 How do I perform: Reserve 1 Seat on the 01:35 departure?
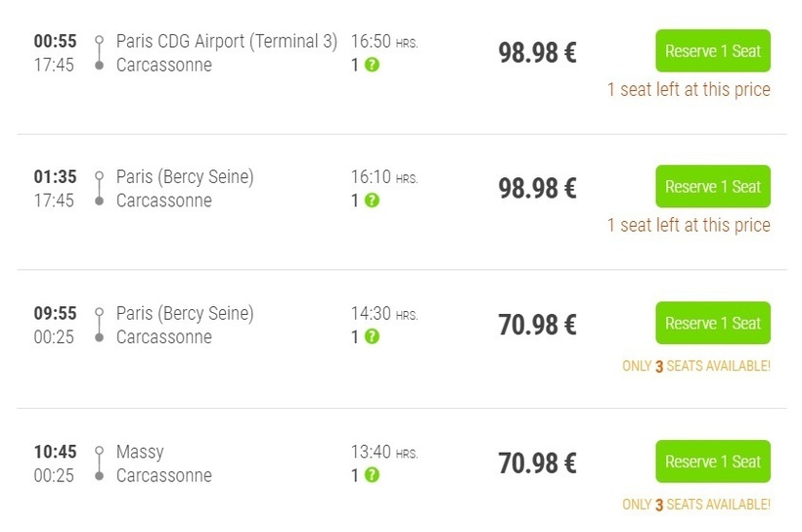(x=713, y=186)
